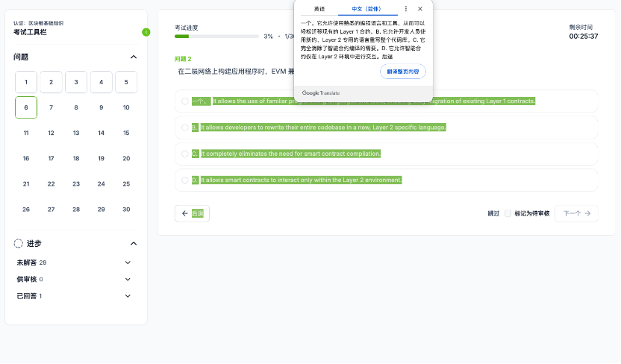The image size is (621, 364).
Task: Jump to question 15
Action: tap(126, 133)
